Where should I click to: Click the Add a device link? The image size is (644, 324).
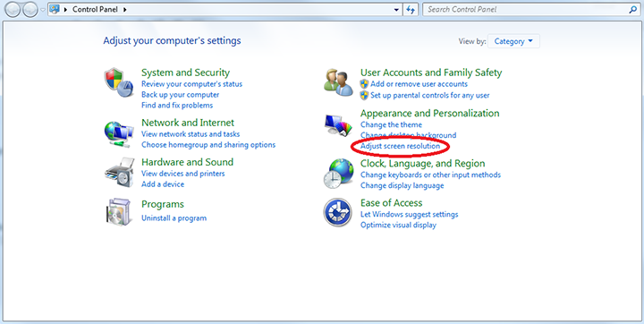(x=163, y=184)
